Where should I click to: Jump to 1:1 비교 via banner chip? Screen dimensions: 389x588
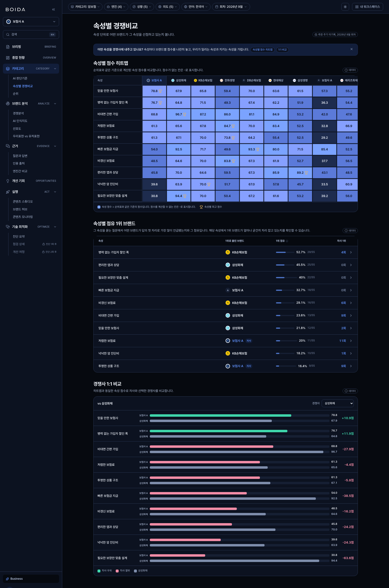pyautogui.click(x=282, y=50)
